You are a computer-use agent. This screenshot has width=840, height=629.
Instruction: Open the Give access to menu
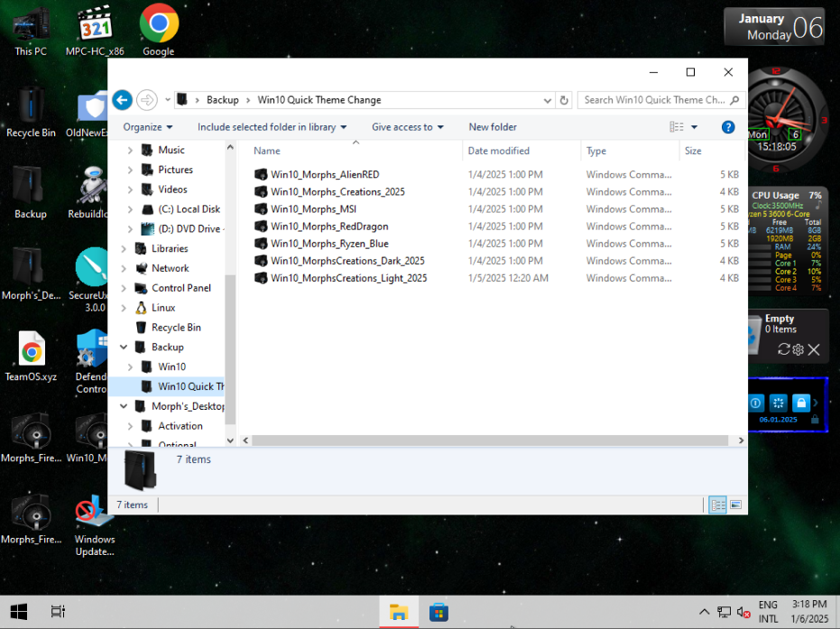point(408,127)
